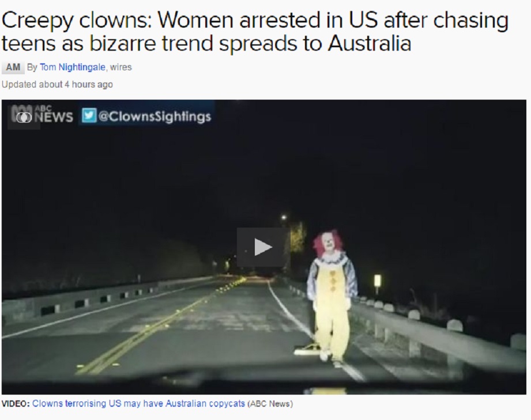
Task: Click the '(ABC News)' video credit
Action: point(270,404)
